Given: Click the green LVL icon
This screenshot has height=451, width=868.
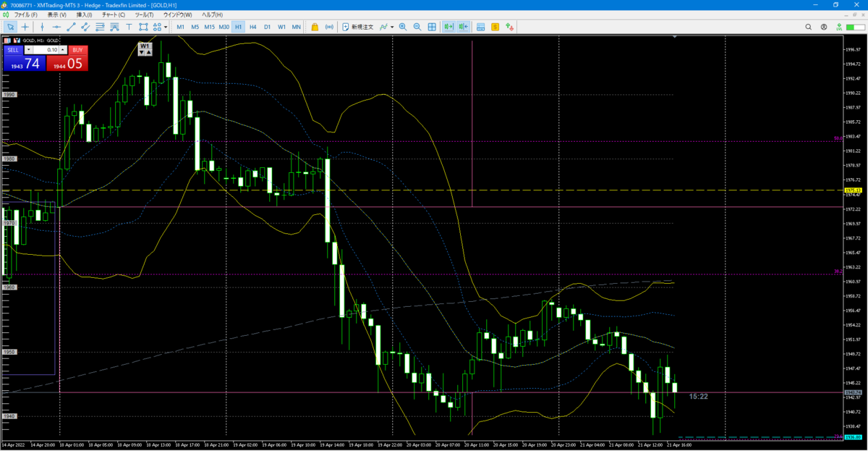Looking at the screenshot, I should pyautogui.click(x=839, y=27).
